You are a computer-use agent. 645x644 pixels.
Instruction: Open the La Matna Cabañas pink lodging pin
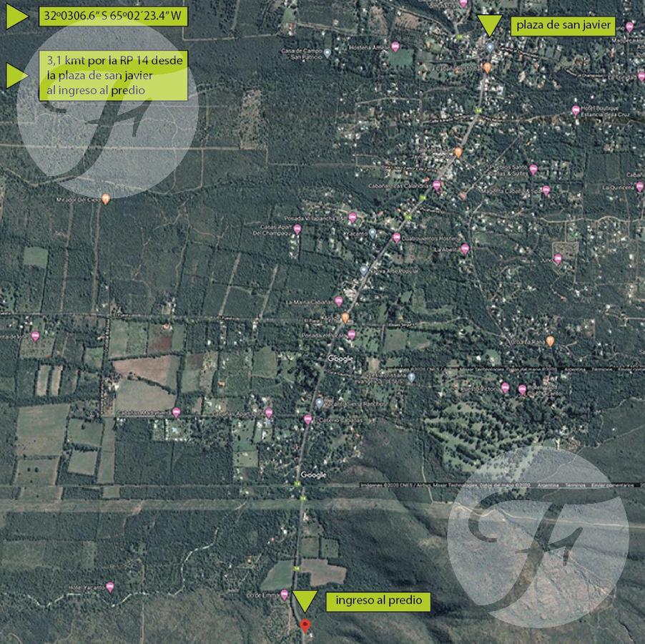[x=338, y=302]
